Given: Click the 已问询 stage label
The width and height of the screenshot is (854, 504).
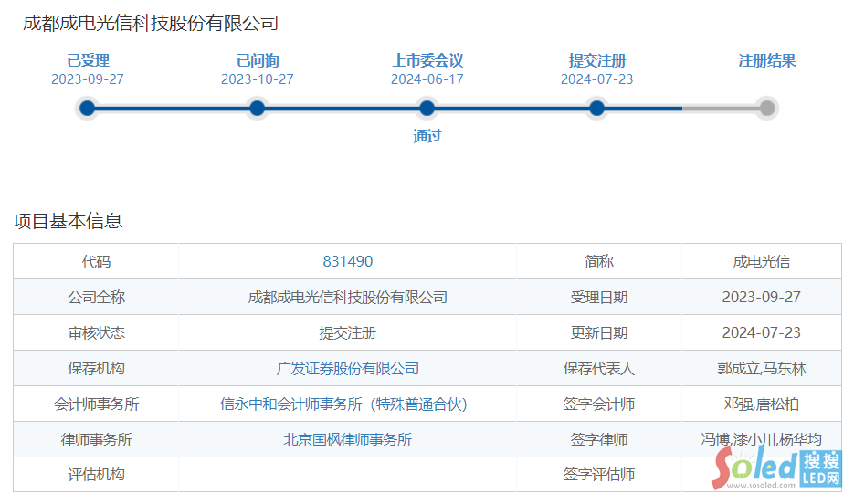Looking at the screenshot, I should click(258, 61).
